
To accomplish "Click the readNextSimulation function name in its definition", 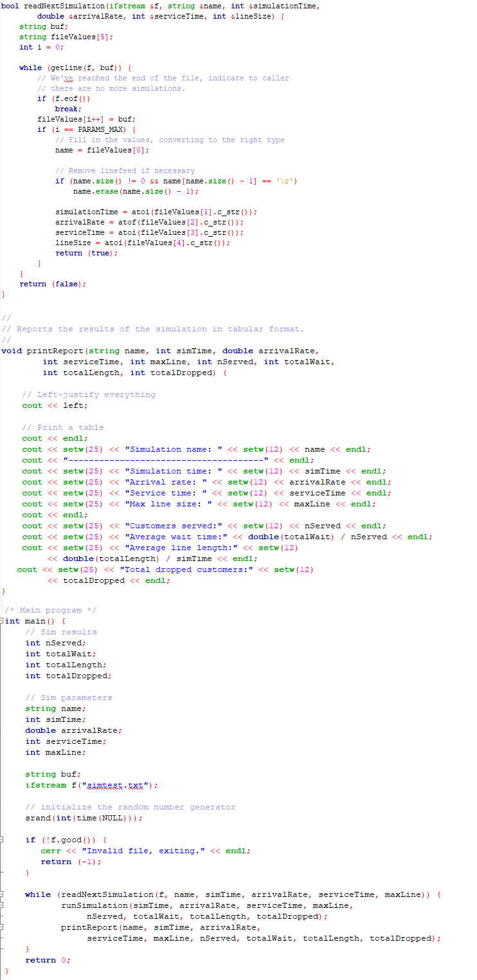I will 65,6.
